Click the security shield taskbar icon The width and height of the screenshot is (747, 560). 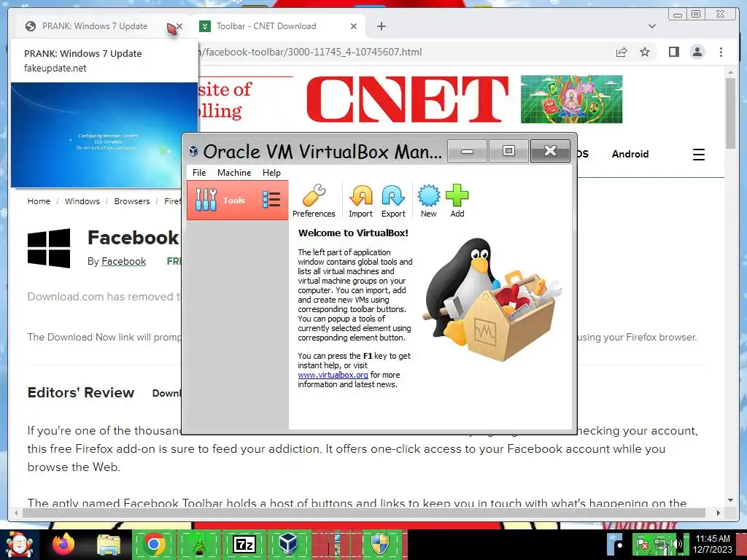[379, 544]
